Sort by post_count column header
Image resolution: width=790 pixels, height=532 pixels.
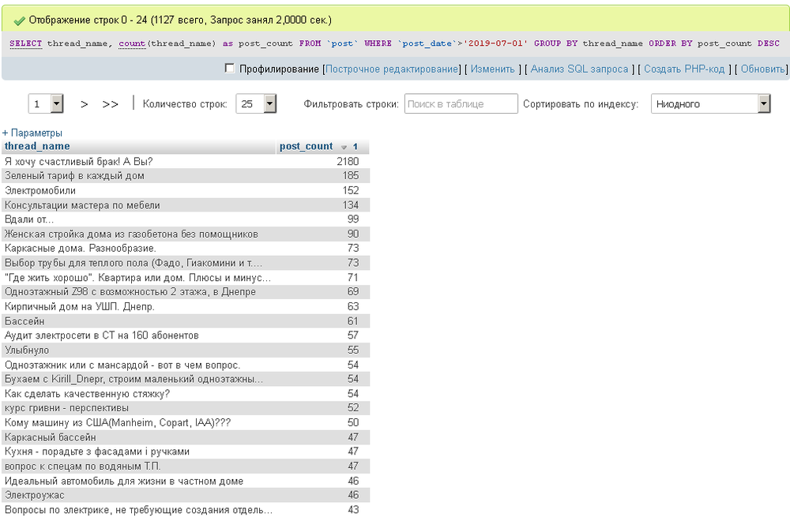pyautogui.click(x=307, y=146)
